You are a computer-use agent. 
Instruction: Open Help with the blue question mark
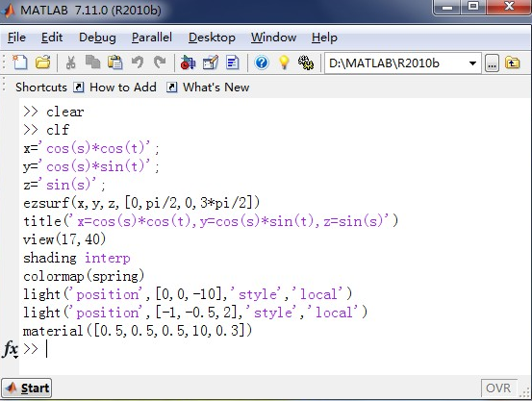click(x=262, y=63)
